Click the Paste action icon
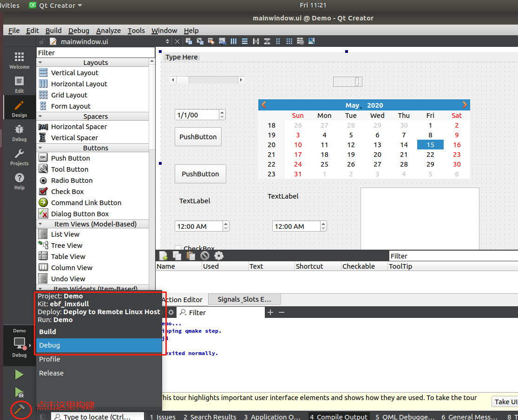Viewport: 518px width, 420px height. pyautogui.click(x=190, y=256)
